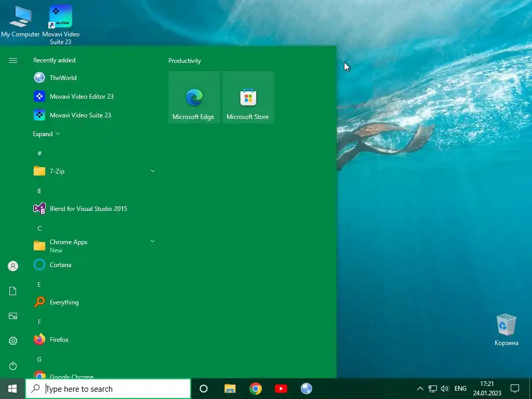Click the F letter group header
Viewport: 532px width, 399px height.
pos(39,322)
